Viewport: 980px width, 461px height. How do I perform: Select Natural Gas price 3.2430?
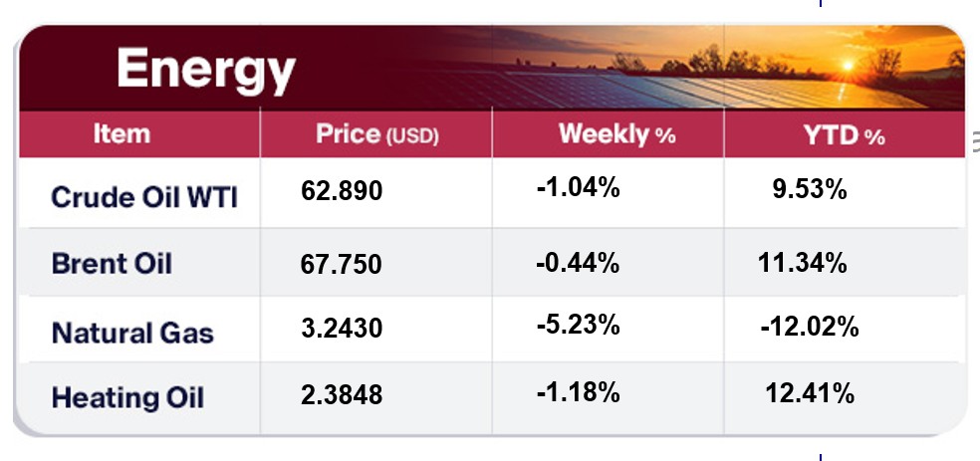(342, 328)
